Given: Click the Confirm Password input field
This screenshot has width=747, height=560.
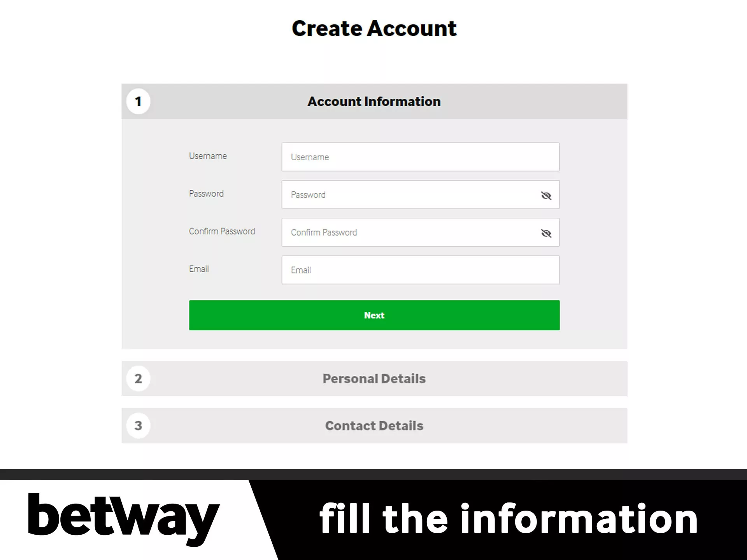Looking at the screenshot, I should pos(421,232).
